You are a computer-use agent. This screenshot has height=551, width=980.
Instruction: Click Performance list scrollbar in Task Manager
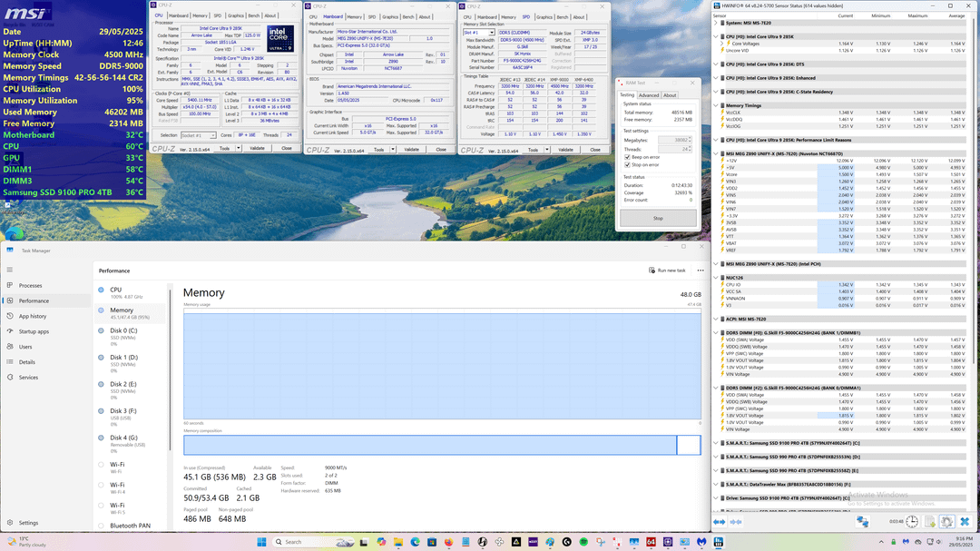pyautogui.click(x=170, y=369)
